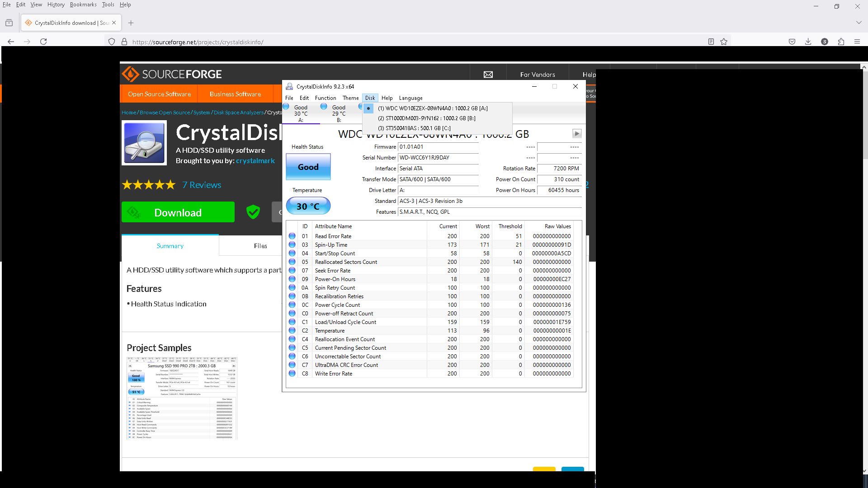Click the For Vendors link

[x=538, y=75]
